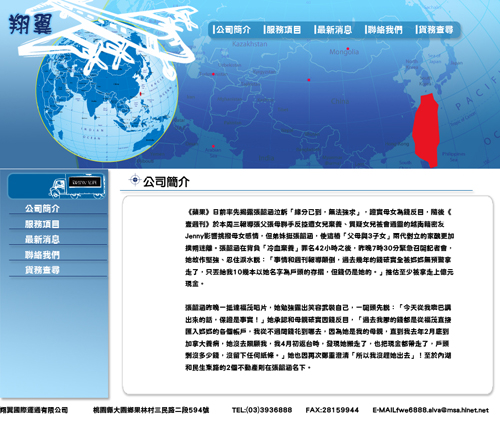500x430 pixels.
Task: Click the truck banner image in sidebar
Action: point(57,186)
